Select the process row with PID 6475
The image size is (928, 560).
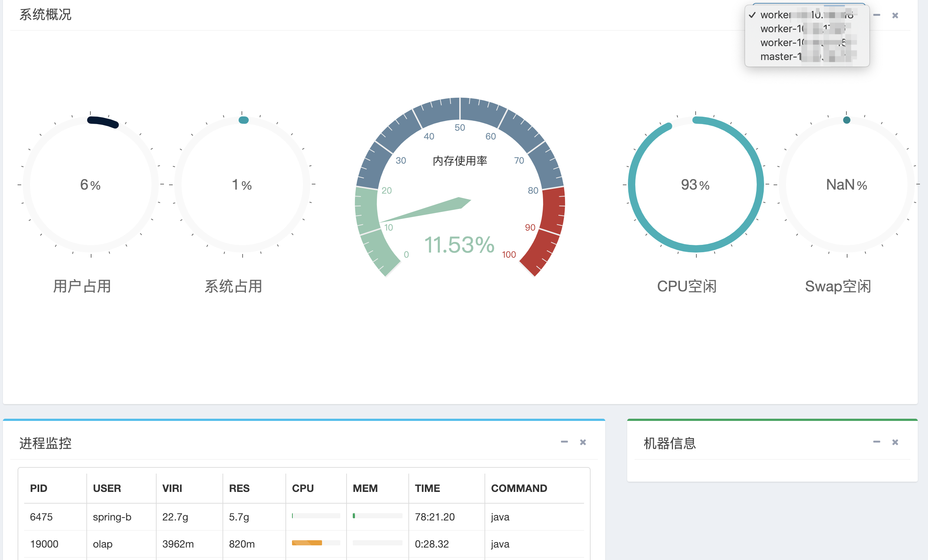[x=41, y=517]
